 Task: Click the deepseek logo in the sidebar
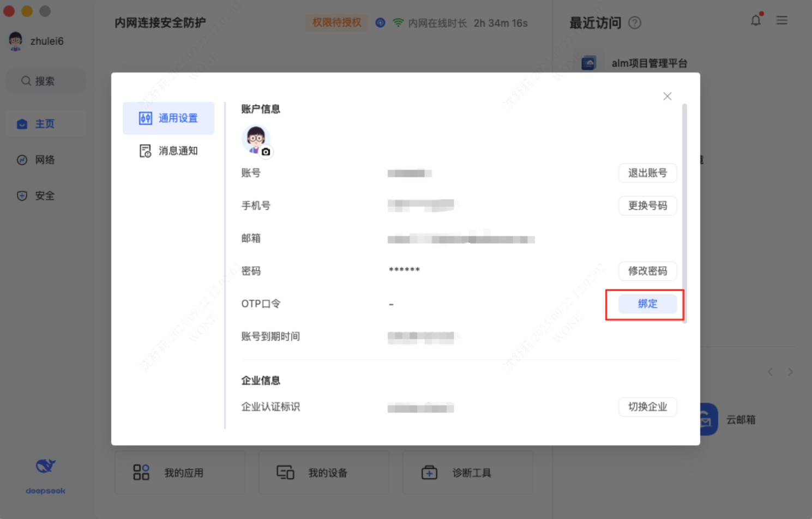[45, 475]
